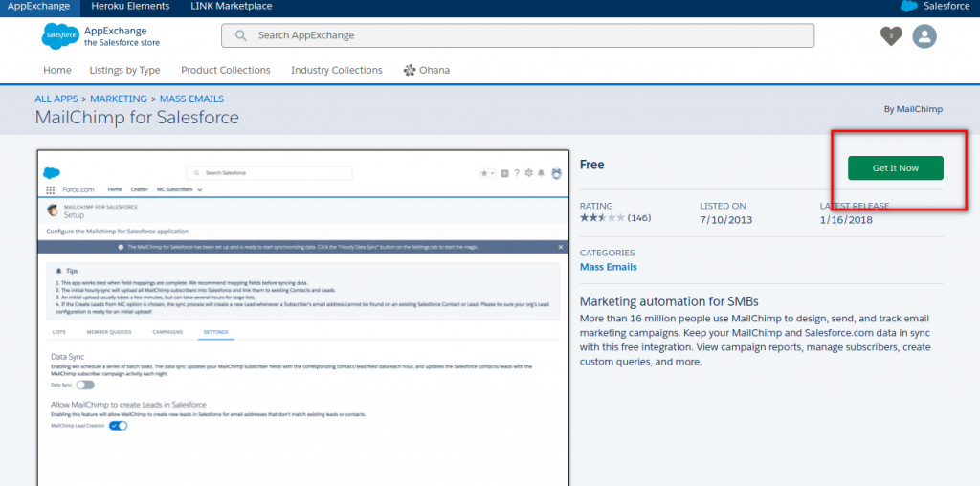Select the CAMPAIGNS tab in the preview
Screen dimensions: 980x486
(x=167, y=332)
